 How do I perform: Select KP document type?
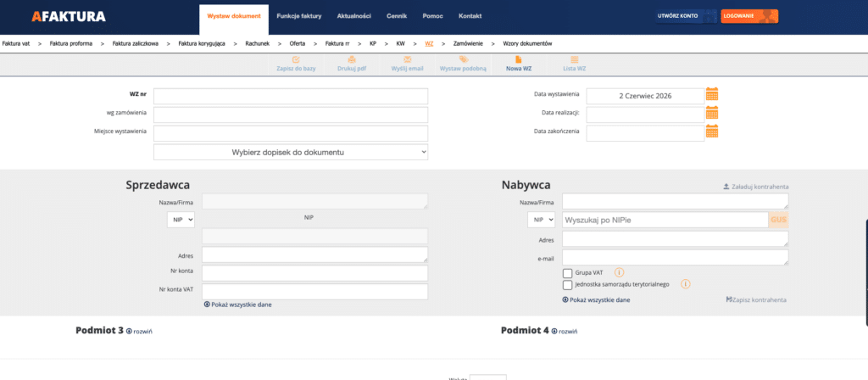tap(373, 43)
